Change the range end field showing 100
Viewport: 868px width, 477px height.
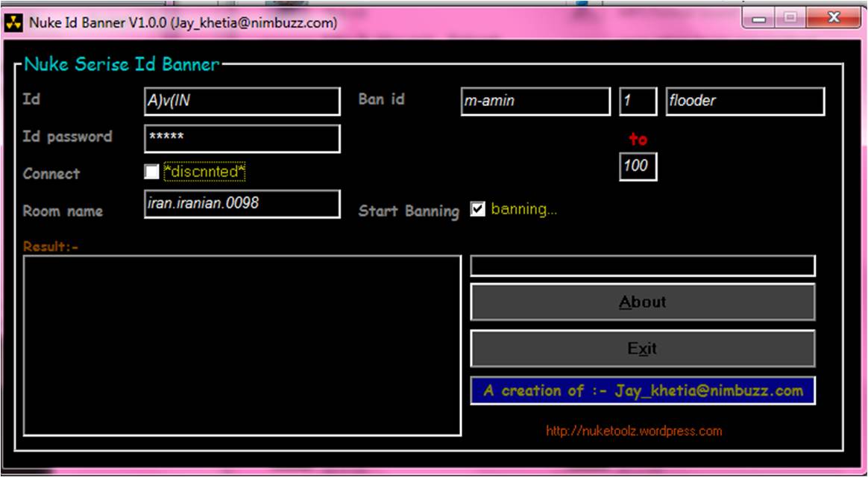(x=638, y=166)
